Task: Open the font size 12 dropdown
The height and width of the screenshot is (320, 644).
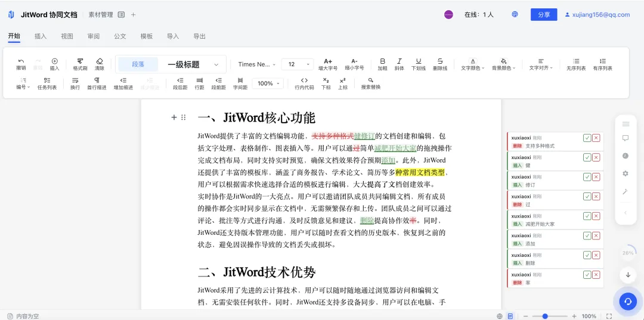Action: [298, 64]
